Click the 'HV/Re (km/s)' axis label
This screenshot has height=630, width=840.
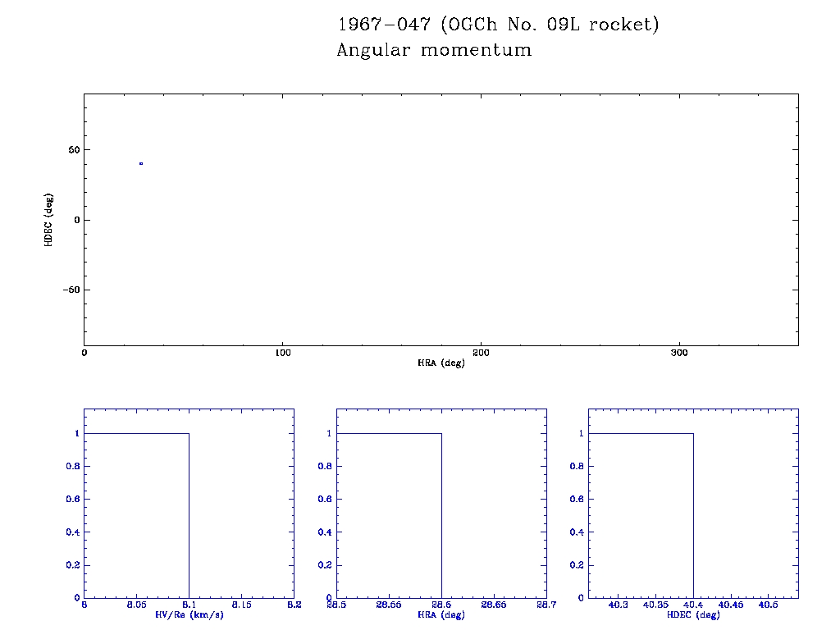189,614
